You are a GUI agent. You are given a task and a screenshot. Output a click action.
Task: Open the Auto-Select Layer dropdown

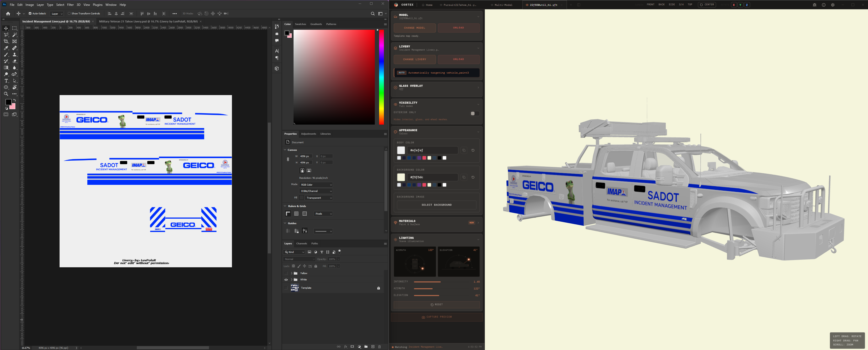(x=57, y=14)
